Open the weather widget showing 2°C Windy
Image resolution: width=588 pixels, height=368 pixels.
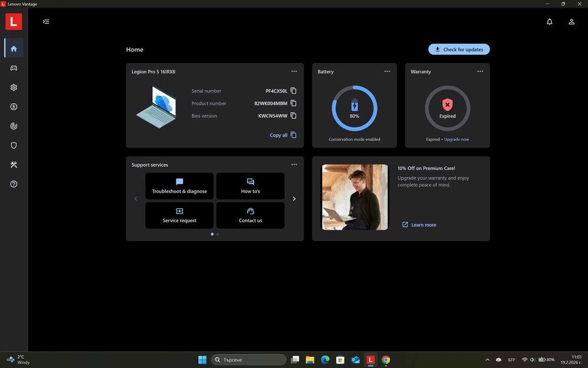(19, 360)
